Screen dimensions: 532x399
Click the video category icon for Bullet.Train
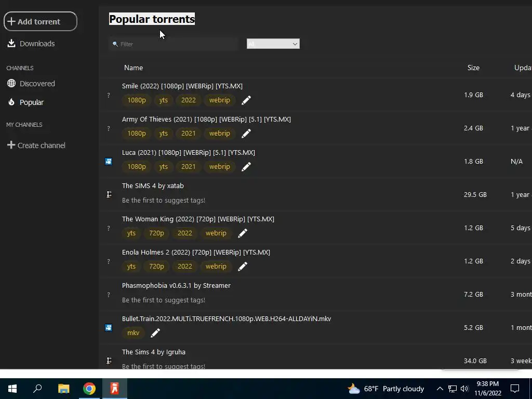[109, 328]
